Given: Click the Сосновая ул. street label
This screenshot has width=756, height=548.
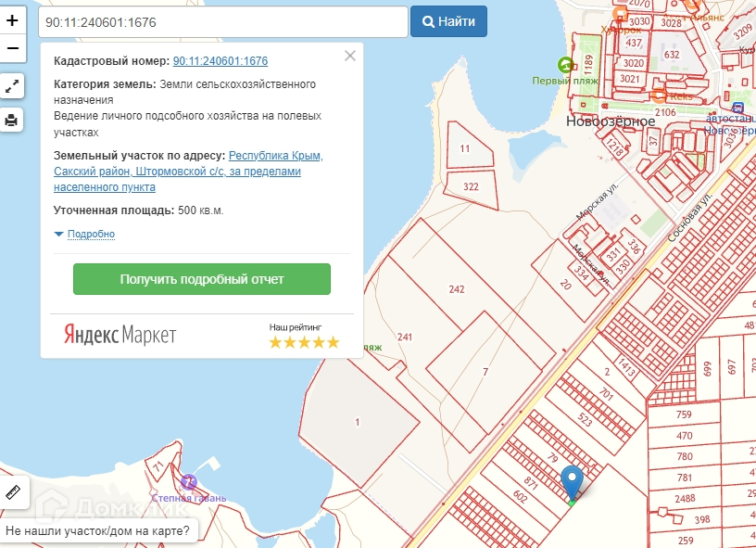Looking at the screenshot, I should click(x=689, y=218).
